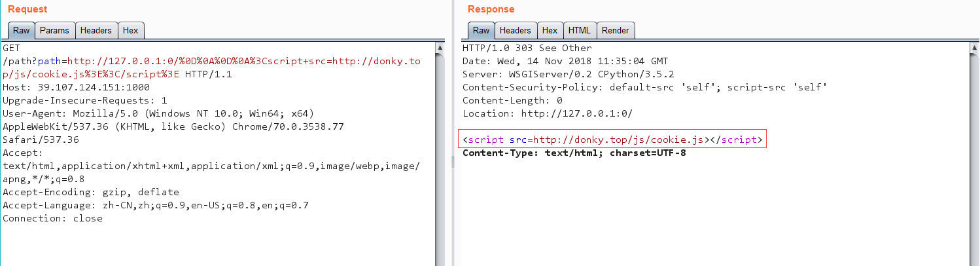This screenshot has width=980, height=266.
Task: Click the Response section title
Action: coord(491,9)
